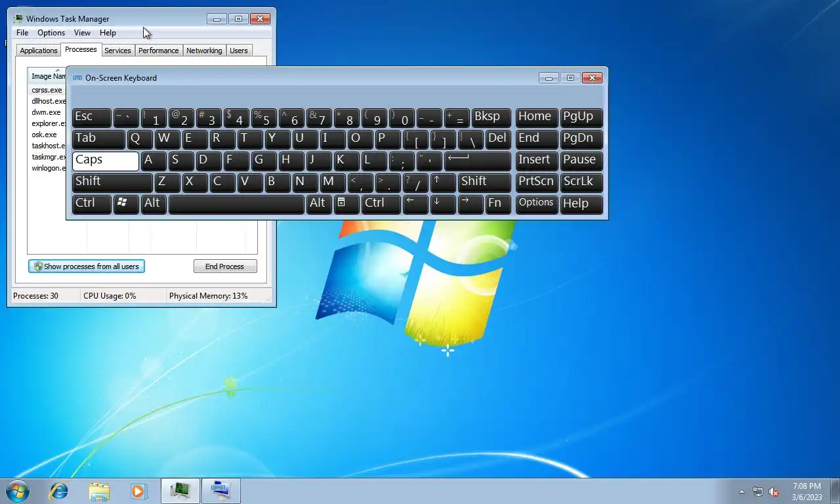Image resolution: width=840 pixels, height=504 pixels.
Task: Sort by Image Name column header
Action: tap(49, 76)
